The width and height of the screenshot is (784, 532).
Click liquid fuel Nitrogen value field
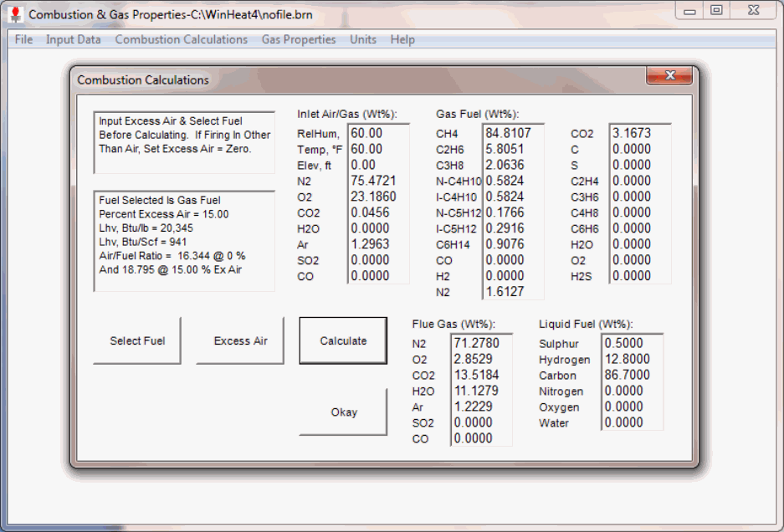633,391
